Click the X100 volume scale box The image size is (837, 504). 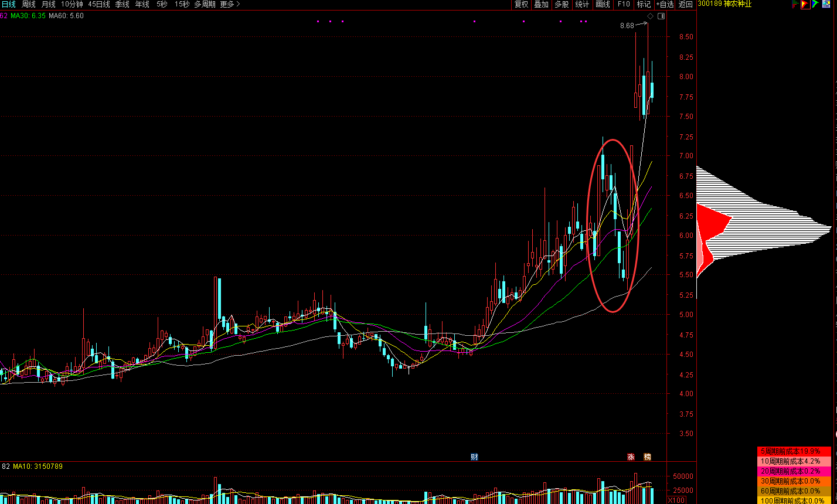677,500
